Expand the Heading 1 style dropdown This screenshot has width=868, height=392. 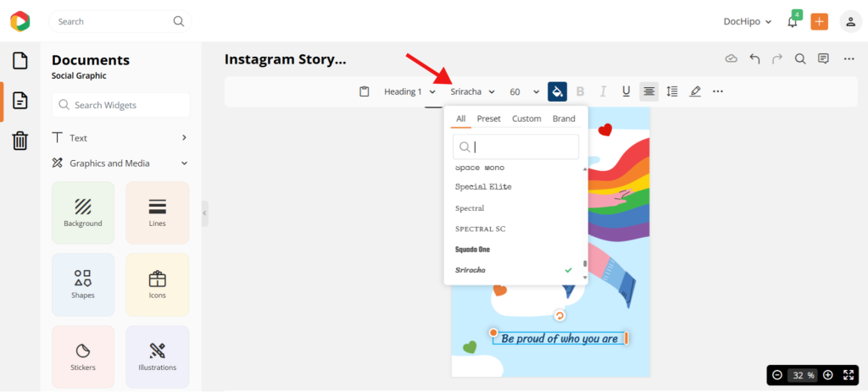[x=409, y=91]
